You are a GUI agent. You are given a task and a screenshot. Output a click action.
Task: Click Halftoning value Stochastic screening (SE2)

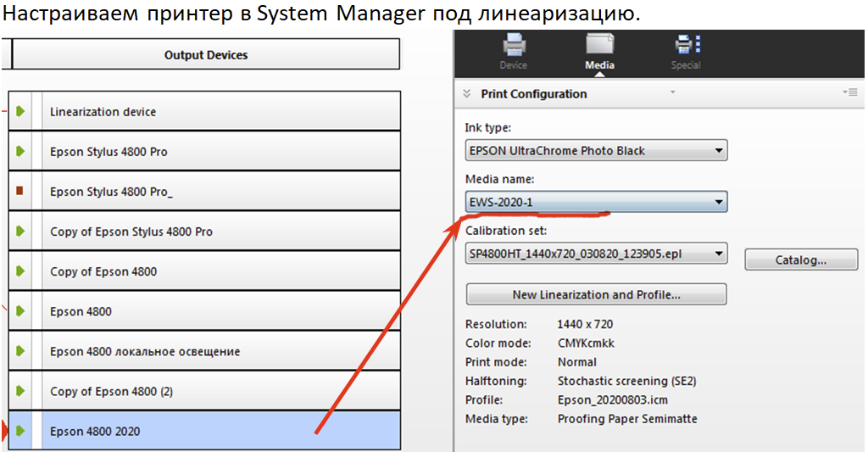pyautogui.click(x=626, y=381)
